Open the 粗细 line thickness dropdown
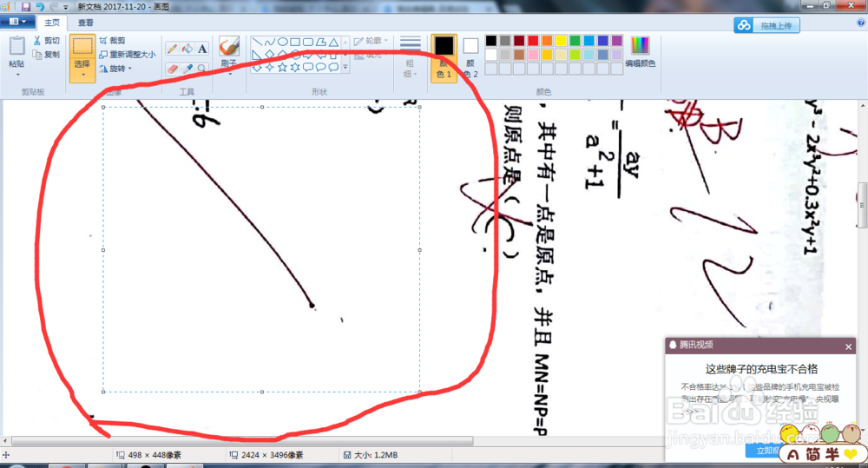This screenshot has width=868, height=468. point(411,57)
